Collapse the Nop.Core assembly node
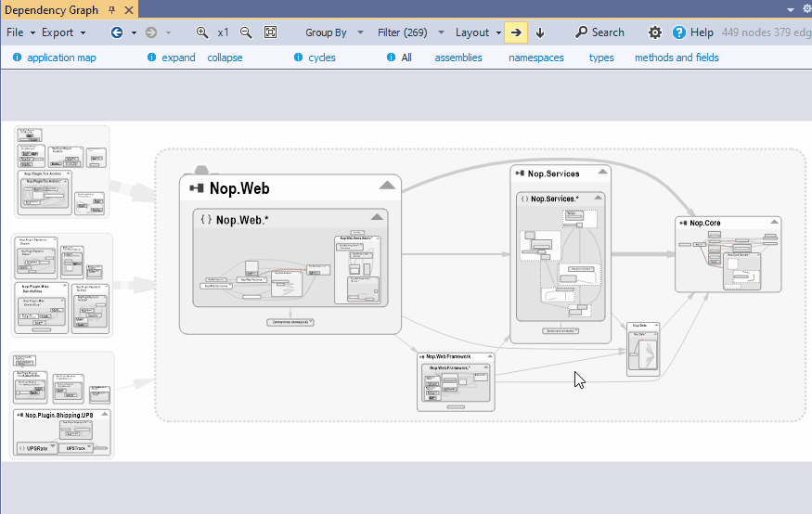 point(774,222)
